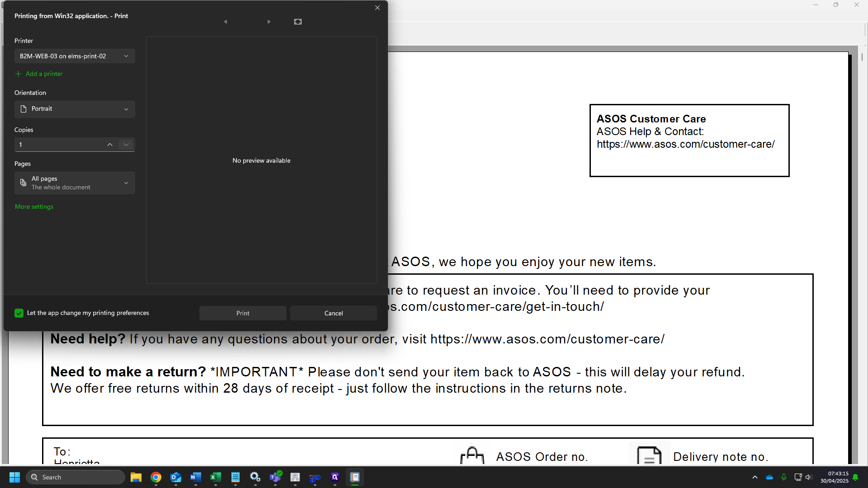This screenshot has width=868, height=488.
Task: Close the background document window
Action: pyautogui.click(x=857, y=5)
